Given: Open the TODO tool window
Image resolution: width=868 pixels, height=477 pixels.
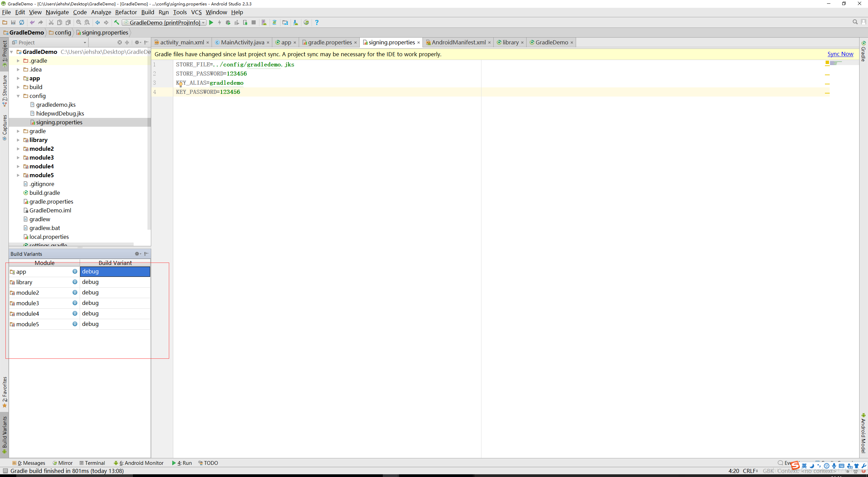Looking at the screenshot, I should [208, 463].
